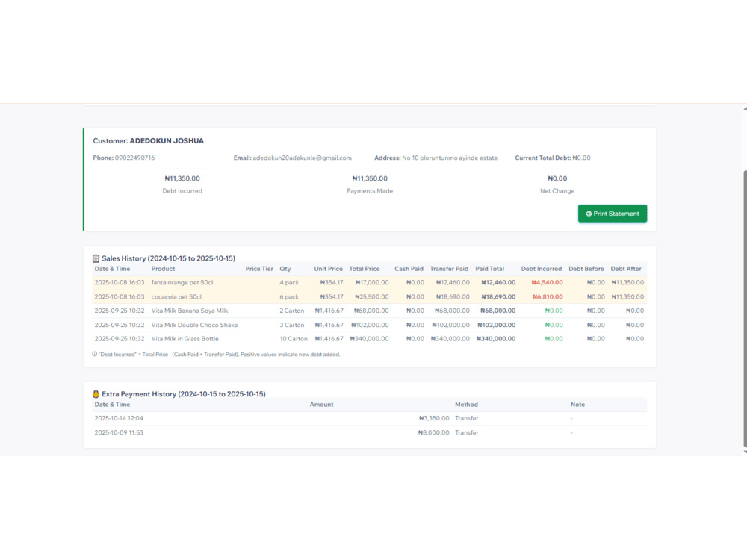Click the 2025-10-14 12:04 payment date
The image size is (747, 560).
tap(119, 418)
